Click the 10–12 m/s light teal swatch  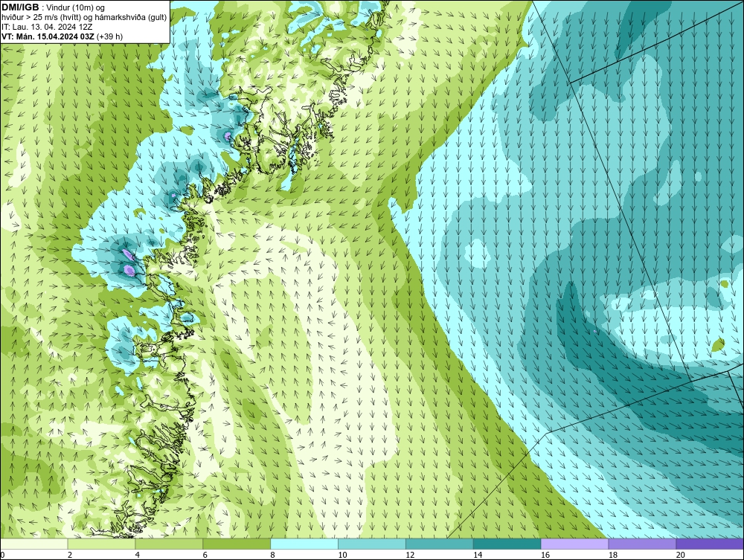(x=372, y=544)
